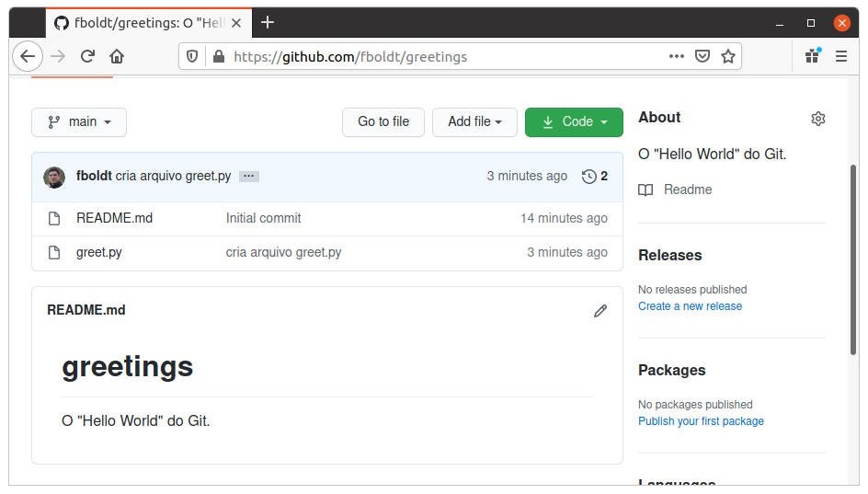868x494 pixels.
Task: Open the greet.py file
Action: pos(99,252)
